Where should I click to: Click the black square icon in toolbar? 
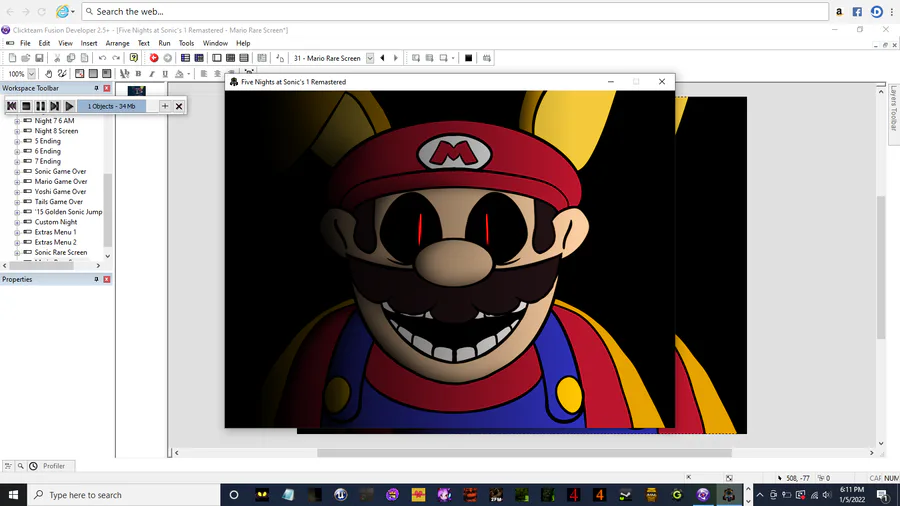click(x=468, y=58)
